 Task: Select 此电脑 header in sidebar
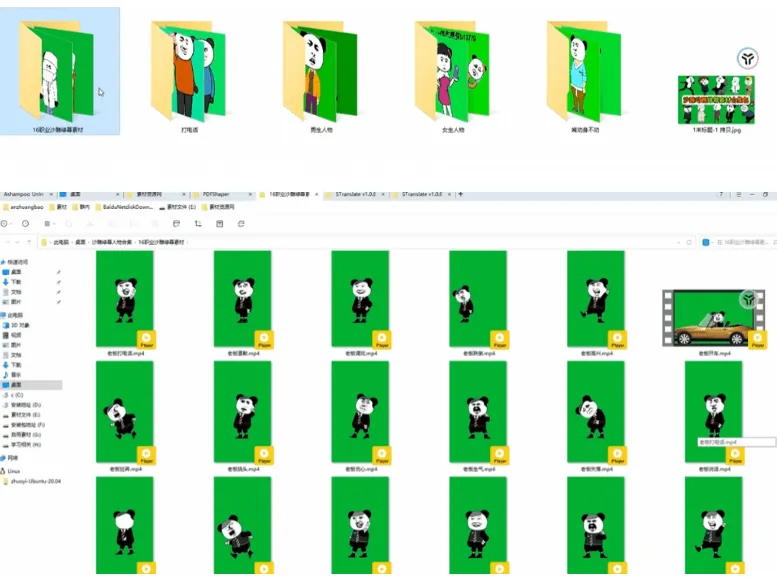click(12, 315)
